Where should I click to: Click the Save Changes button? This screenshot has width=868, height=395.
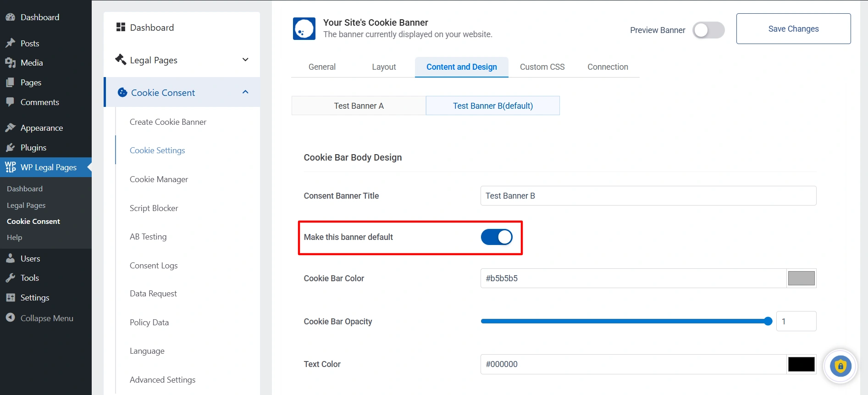pos(793,29)
